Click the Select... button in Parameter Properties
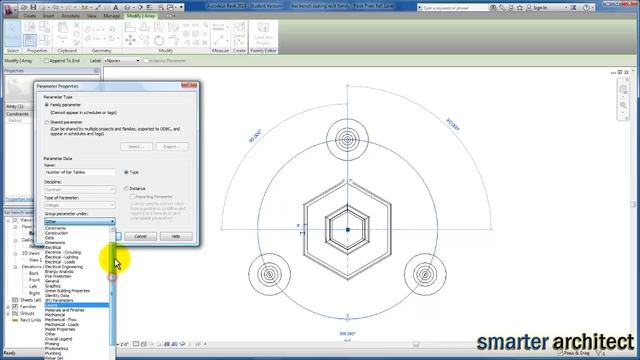 click(137, 147)
